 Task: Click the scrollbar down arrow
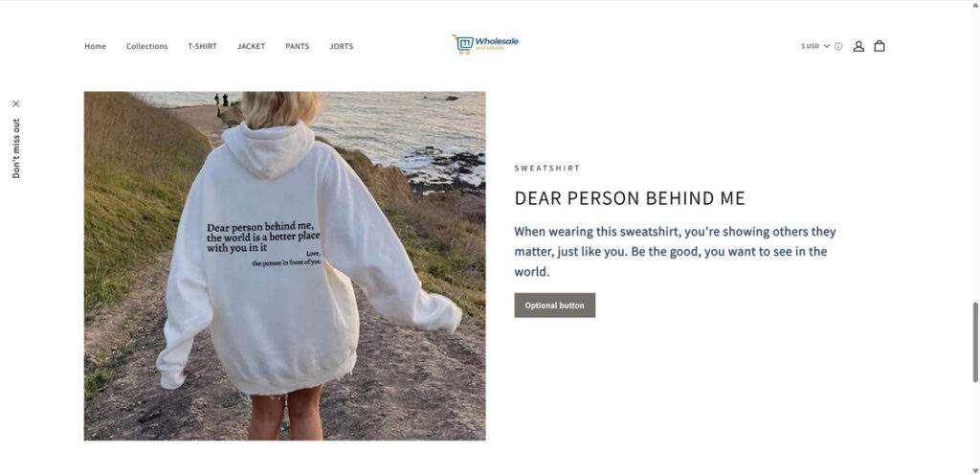tap(975, 470)
